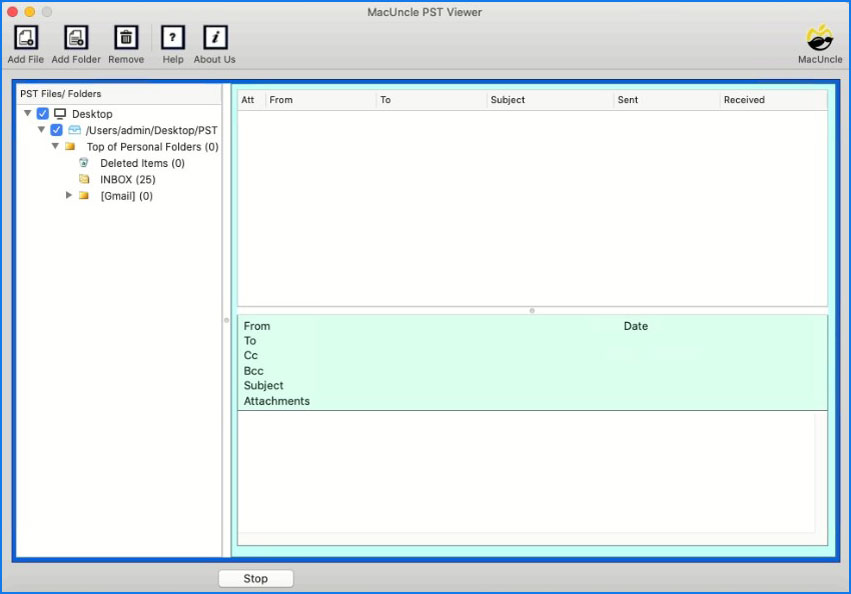Open the About Us info icon
This screenshot has width=851, height=594.
(215, 38)
